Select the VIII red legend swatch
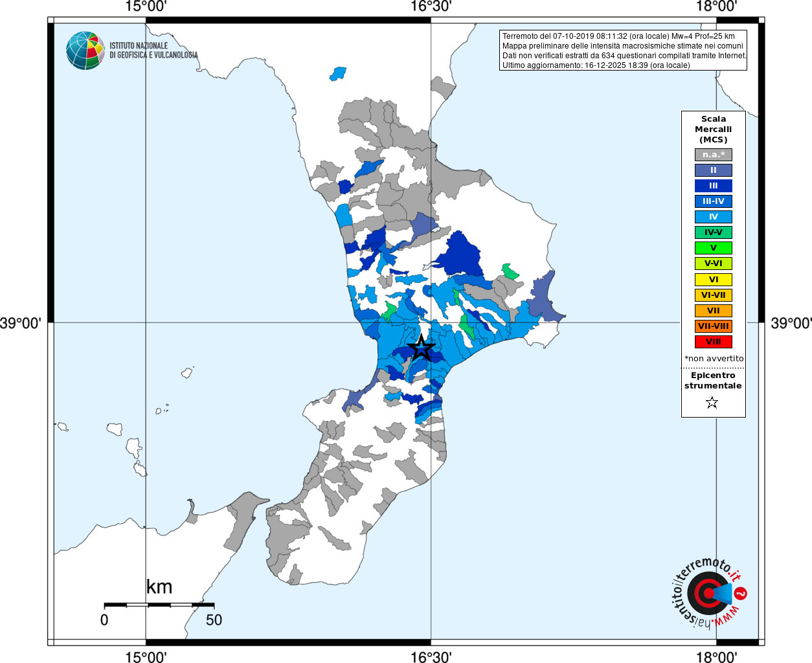 click(714, 342)
